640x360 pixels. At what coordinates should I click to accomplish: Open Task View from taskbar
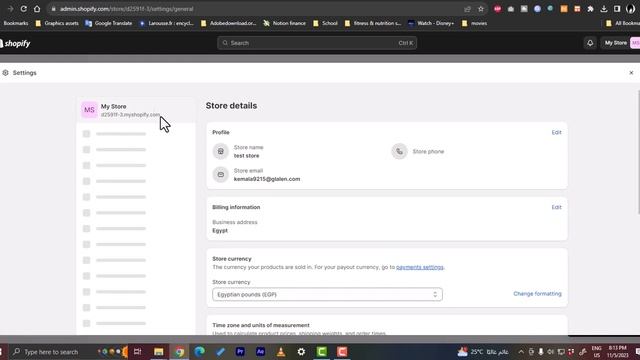[x=138, y=351]
